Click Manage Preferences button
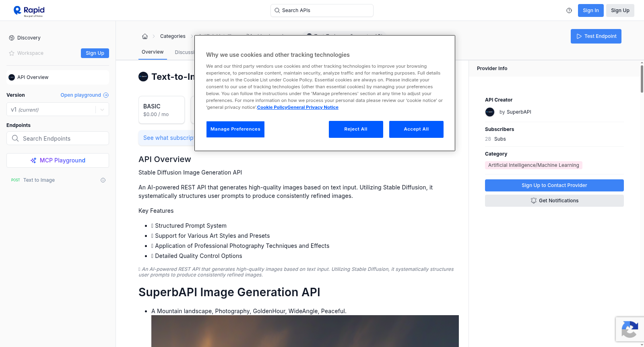 (x=235, y=129)
